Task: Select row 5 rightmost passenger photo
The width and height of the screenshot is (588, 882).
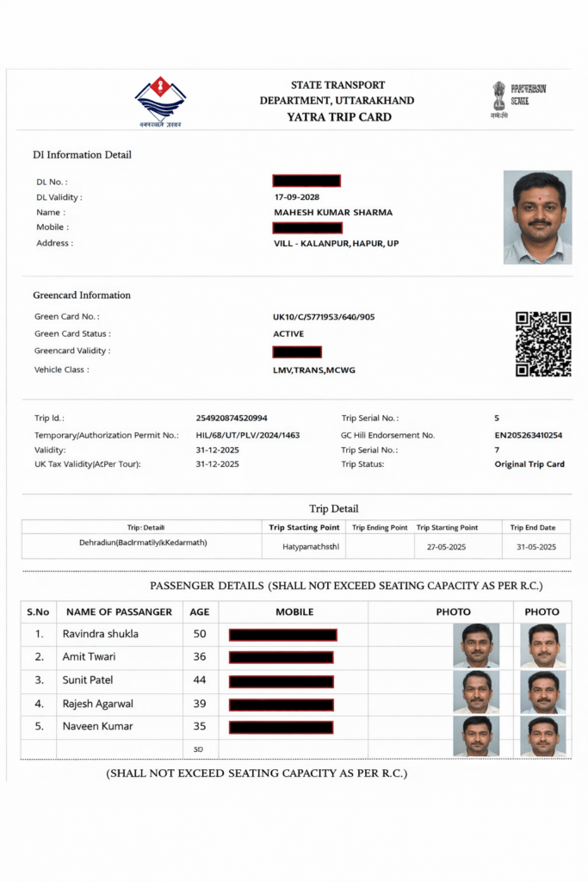Action: (542, 736)
